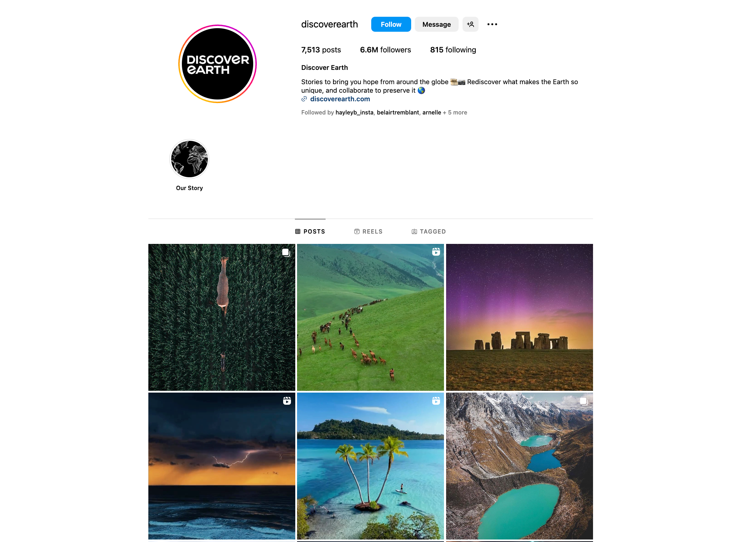Click the Stonehenge sunset thumbnail
Viewport: 756px width, 542px height.
519,317
